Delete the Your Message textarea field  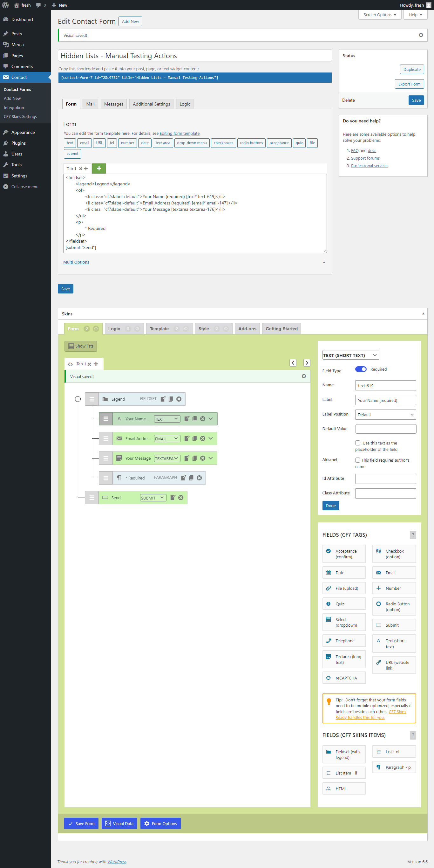point(203,458)
